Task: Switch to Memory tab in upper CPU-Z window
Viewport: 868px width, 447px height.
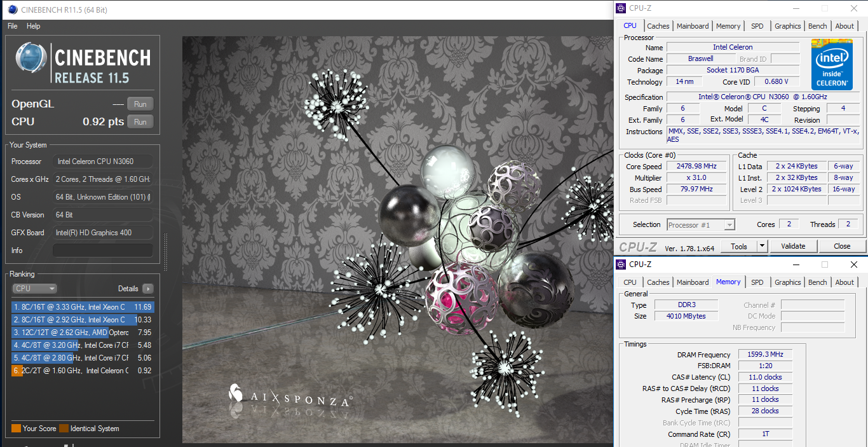Action: [x=728, y=26]
